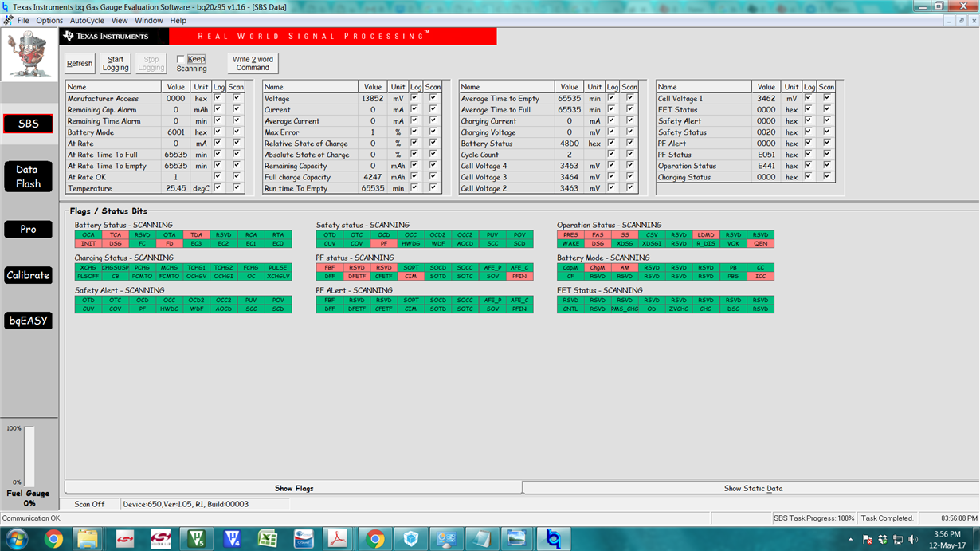This screenshot has height=551, width=980.
Task: Click the LDMD flag in Operation Status
Action: pyautogui.click(x=706, y=235)
